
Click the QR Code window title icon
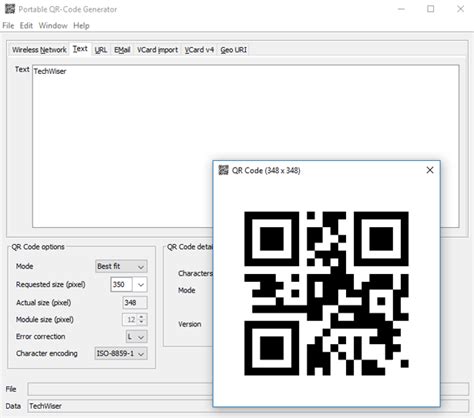223,170
